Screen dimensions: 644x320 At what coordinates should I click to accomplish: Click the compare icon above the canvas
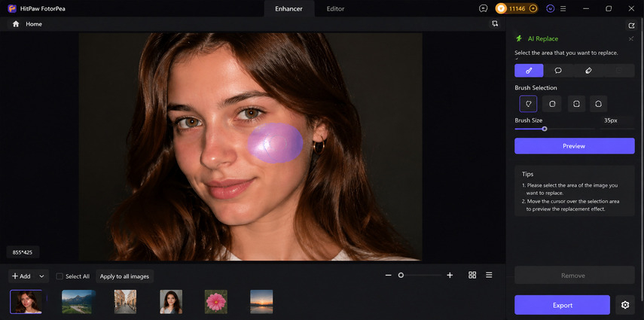(x=495, y=24)
